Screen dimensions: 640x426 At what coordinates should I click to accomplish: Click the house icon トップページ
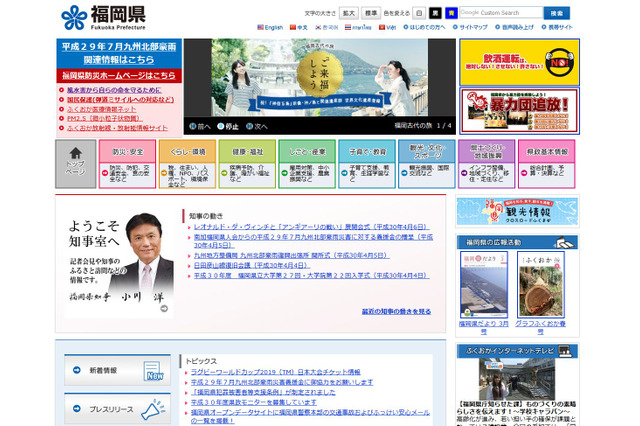[76, 164]
